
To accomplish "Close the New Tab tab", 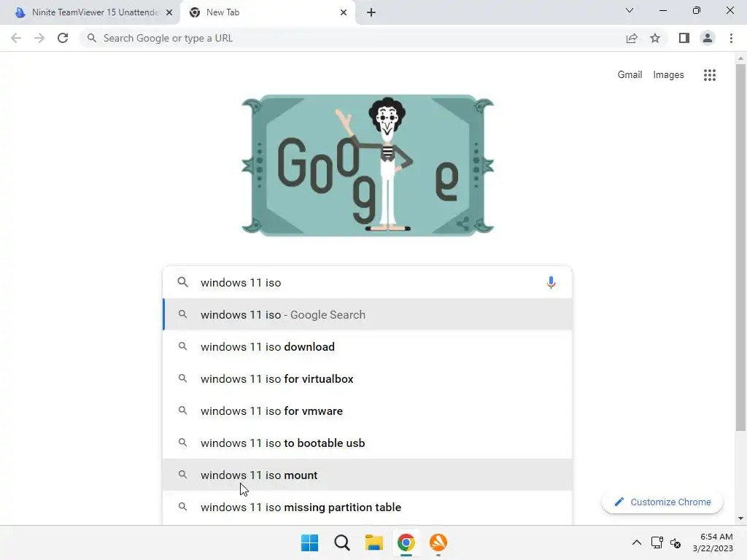I will click(x=344, y=12).
